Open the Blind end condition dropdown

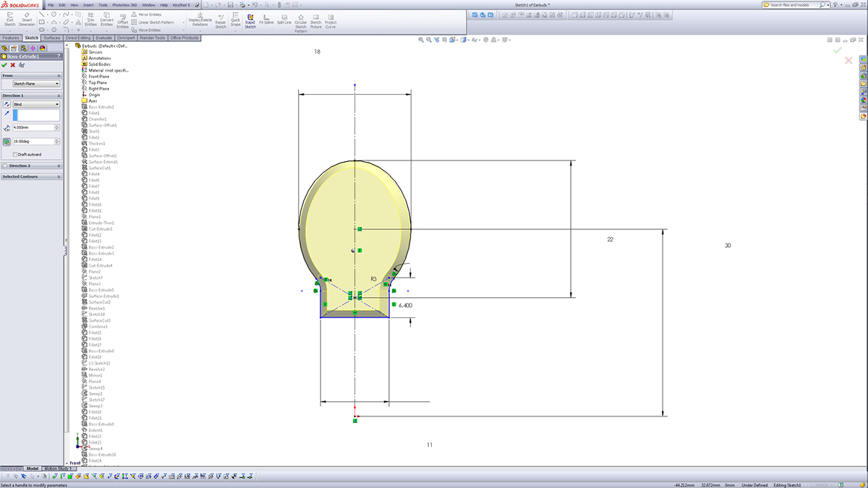(37, 104)
